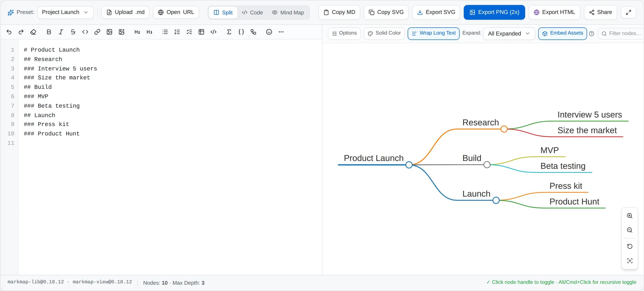Toggle Embed Assets

[562, 33]
